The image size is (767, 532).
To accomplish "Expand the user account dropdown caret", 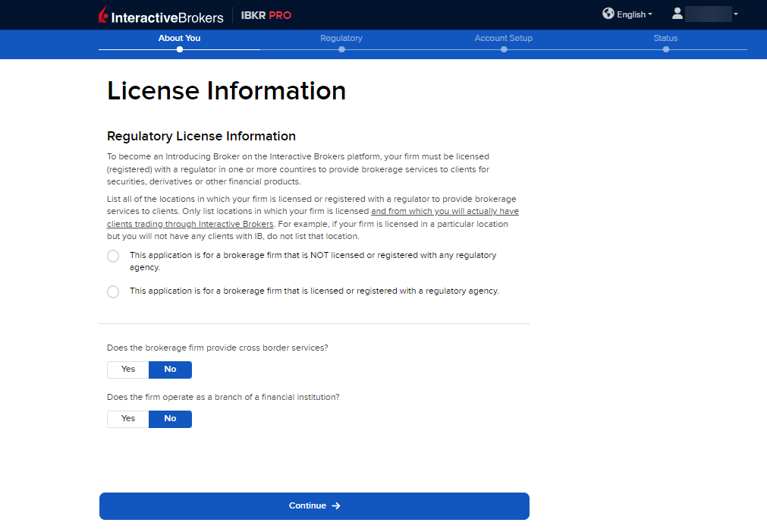I will coord(736,14).
